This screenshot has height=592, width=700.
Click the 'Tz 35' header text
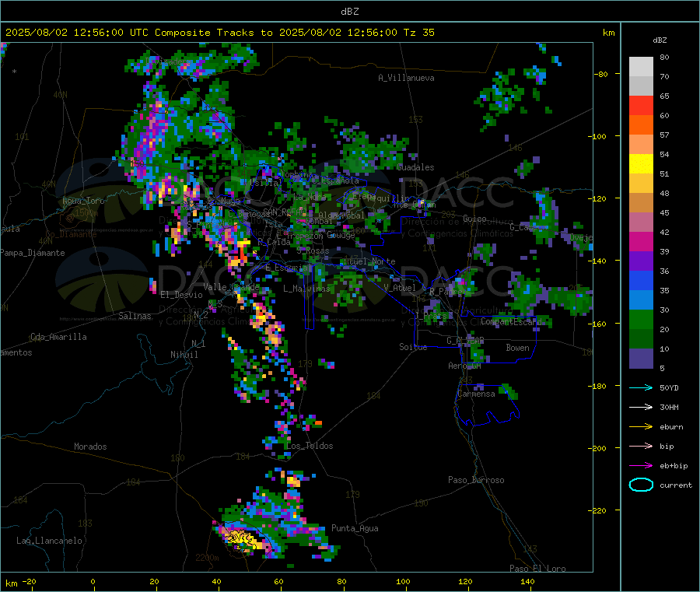point(419,33)
